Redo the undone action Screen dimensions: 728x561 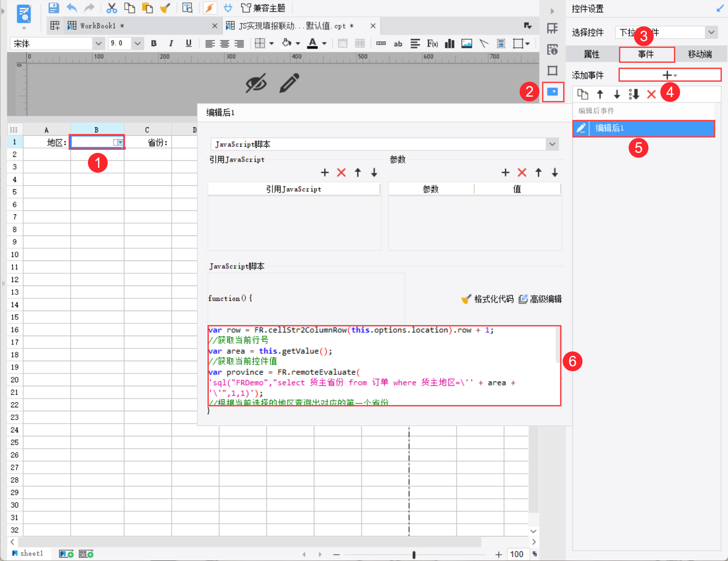coord(90,8)
